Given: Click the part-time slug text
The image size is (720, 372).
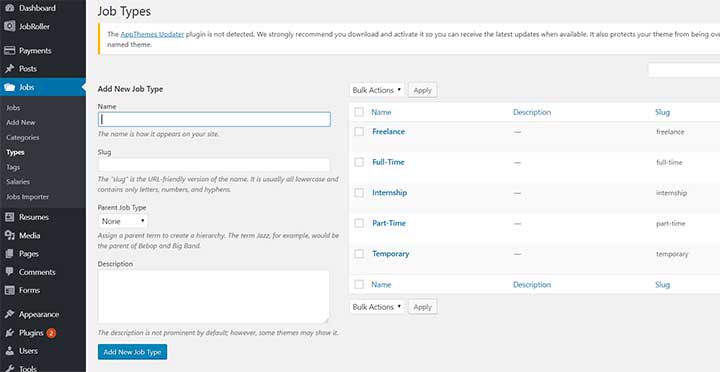Looking at the screenshot, I should pos(670,224).
